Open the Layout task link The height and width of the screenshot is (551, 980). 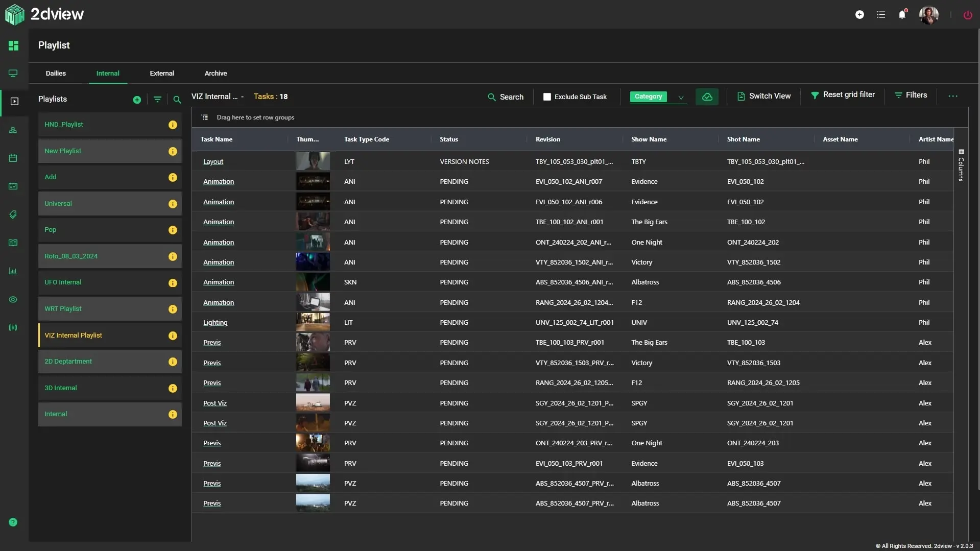pos(213,162)
